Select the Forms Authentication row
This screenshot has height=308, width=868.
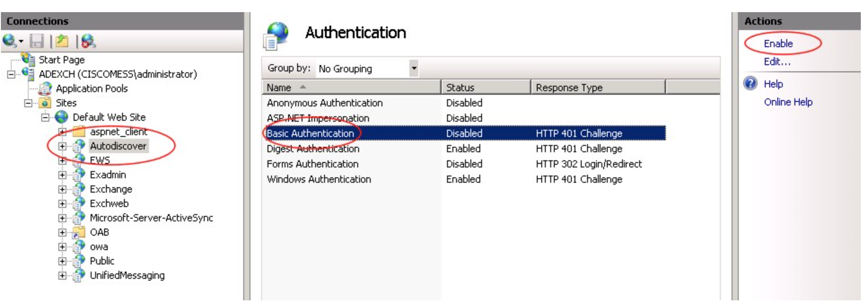[x=312, y=164]
